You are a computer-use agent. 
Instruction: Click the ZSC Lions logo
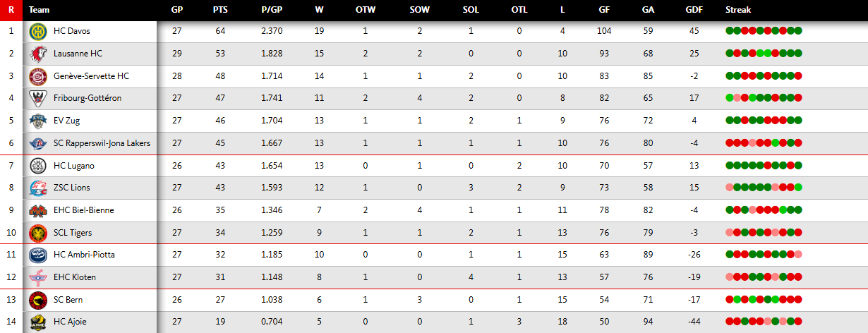pyautogui.click(x=37, y=188)
